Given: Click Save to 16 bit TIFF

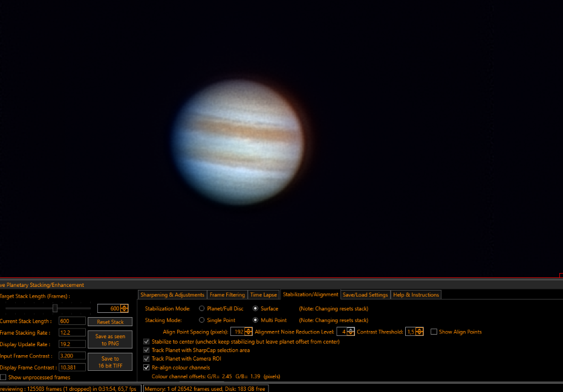Looking at the screenshot, I should (110, 362).
